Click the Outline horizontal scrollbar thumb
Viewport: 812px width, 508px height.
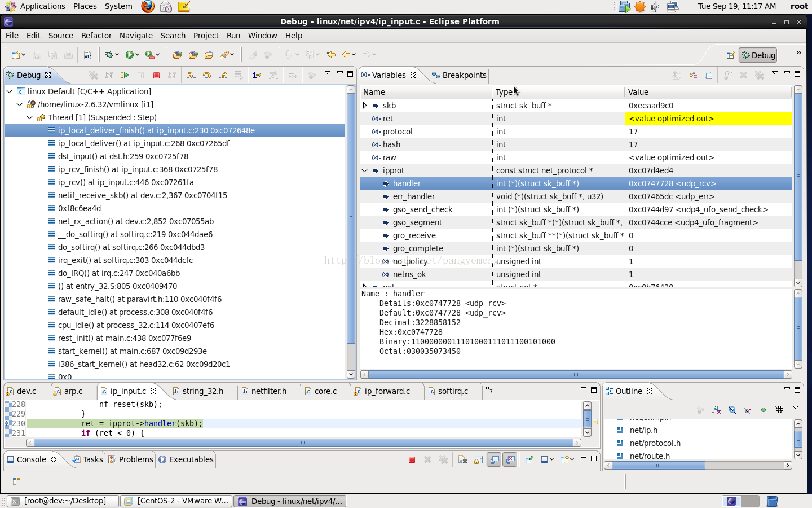pos(659,465)
